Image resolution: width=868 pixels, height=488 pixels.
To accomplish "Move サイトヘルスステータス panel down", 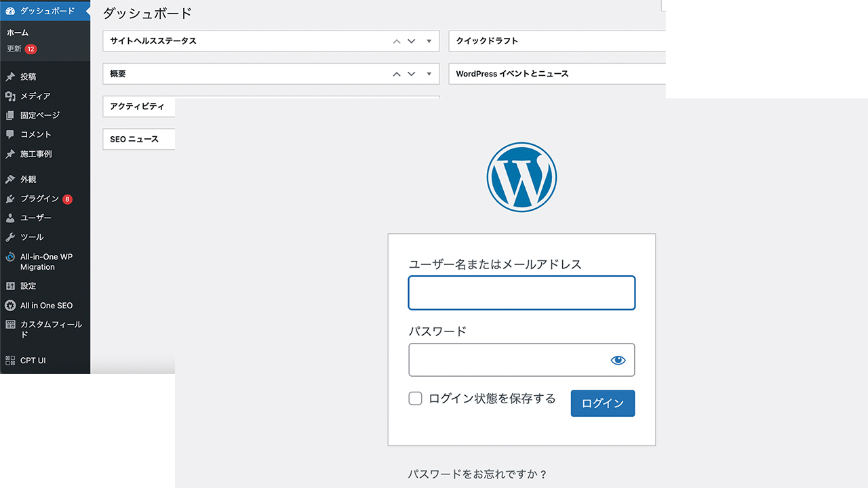I will (411, 41).
